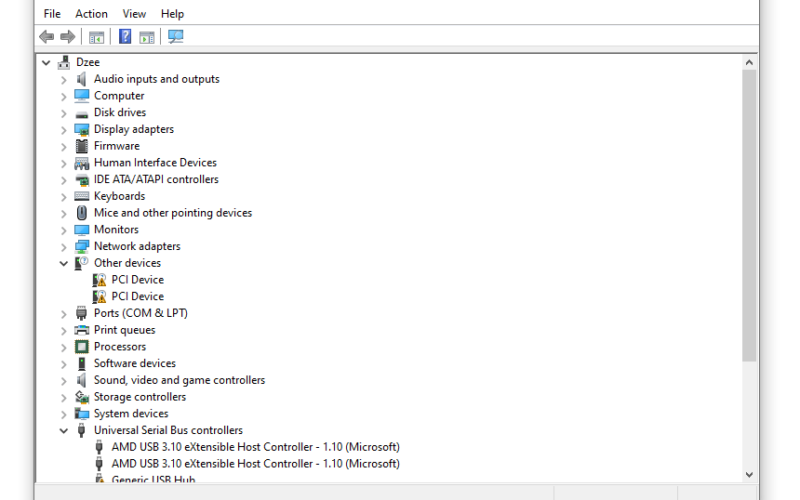The image size is (800, 500).
Task: Click the Software devices icon
Action: (x=82, y=364)
